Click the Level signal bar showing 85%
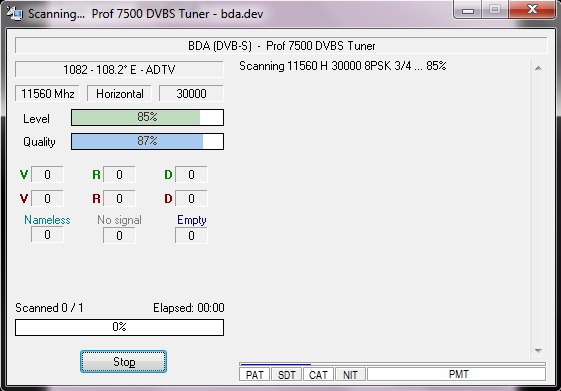This screenshot has height=391, width=561. click(147, 117)
